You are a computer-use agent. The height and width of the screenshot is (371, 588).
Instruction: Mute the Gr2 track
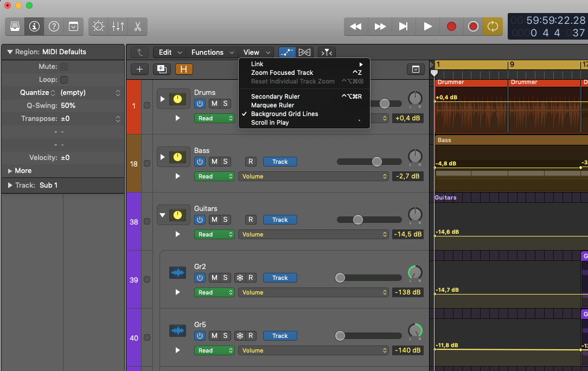[x=214, y=278]
